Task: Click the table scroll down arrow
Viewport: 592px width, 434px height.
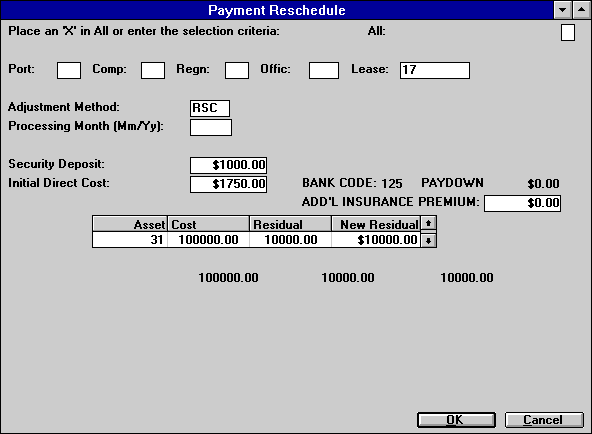Action: point(428,240)
